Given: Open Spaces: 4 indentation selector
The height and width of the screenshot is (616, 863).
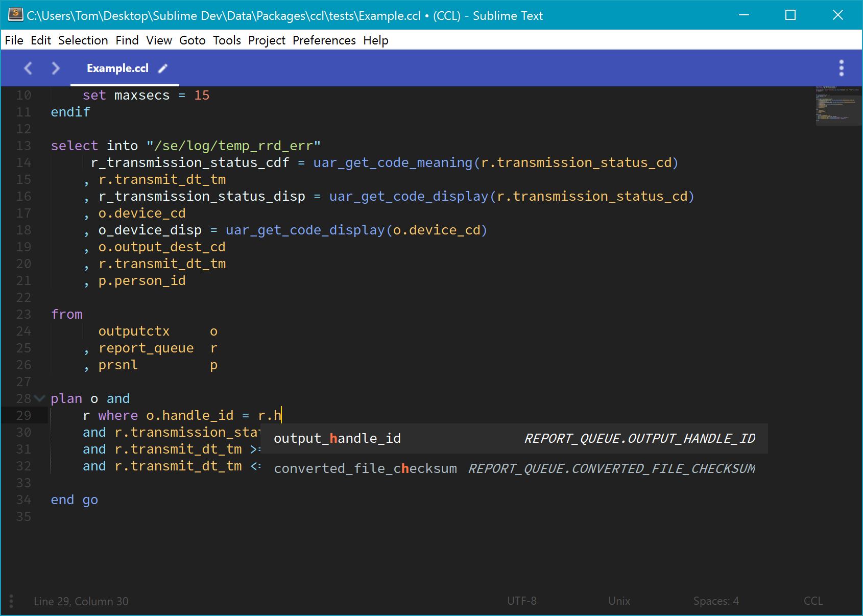Looking at the screenshot, I should click(716, 601).
